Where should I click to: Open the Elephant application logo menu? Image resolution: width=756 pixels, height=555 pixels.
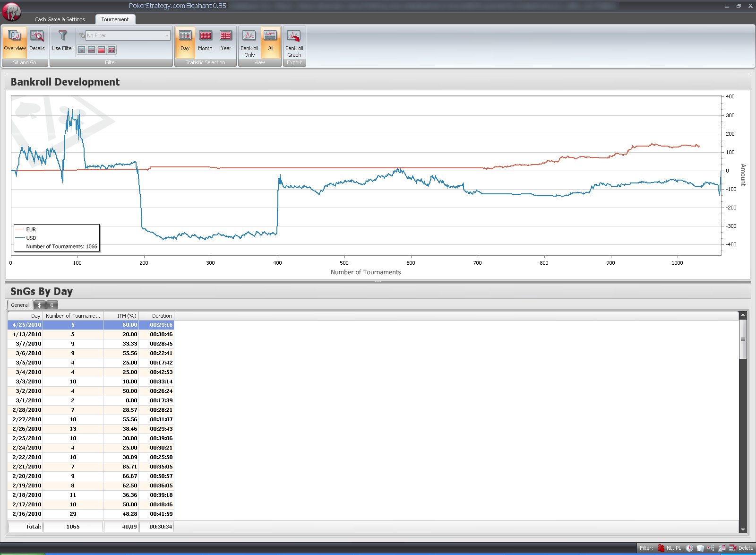(11, 11)
